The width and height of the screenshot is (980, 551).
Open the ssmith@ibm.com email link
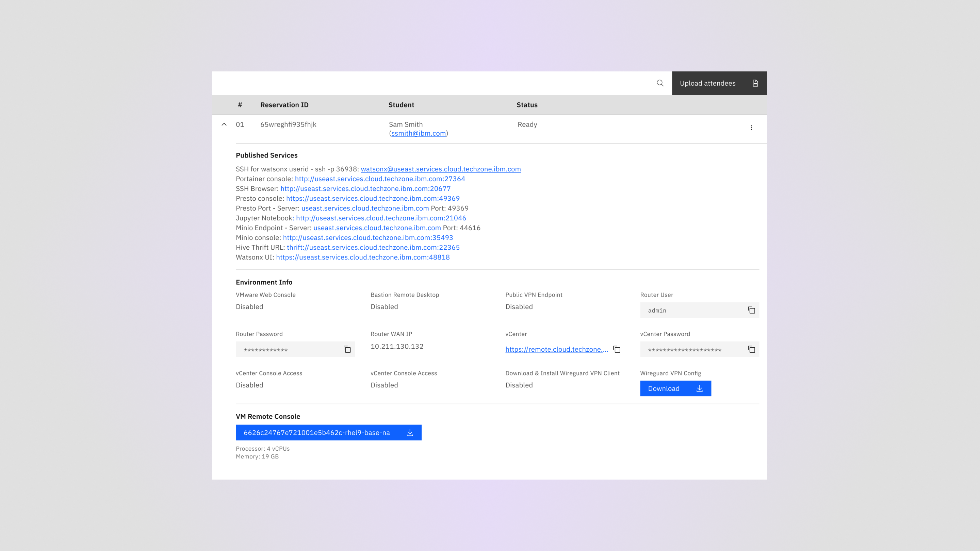click(418, 133)
